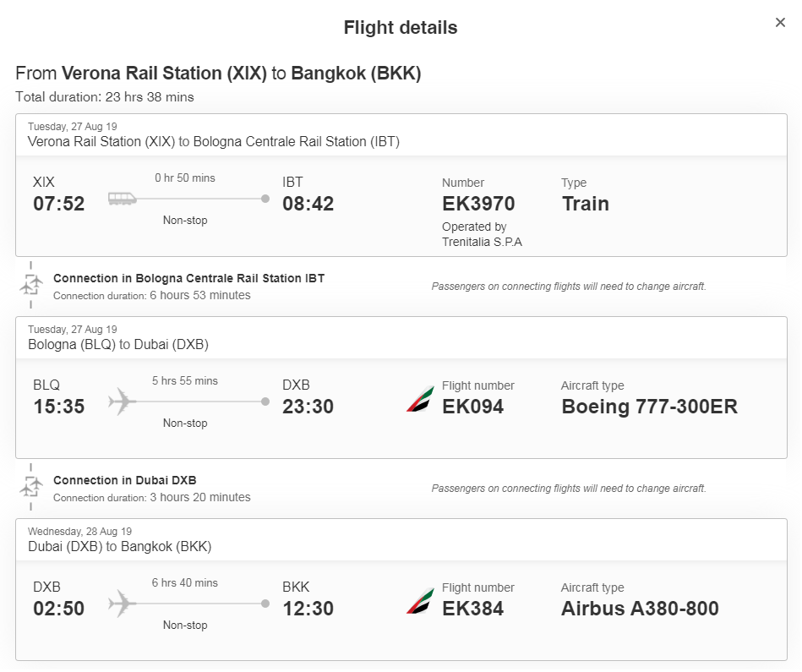
Task: Click the Boeing 777-300ER aircraft type
Action: [x=650, y=407]
